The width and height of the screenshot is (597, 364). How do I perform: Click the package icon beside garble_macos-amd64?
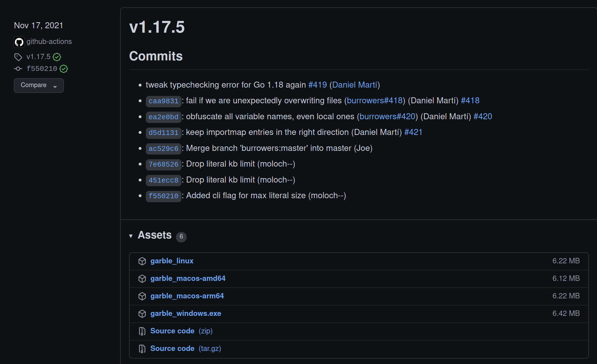pyautogui.click(x=142, y=278)
